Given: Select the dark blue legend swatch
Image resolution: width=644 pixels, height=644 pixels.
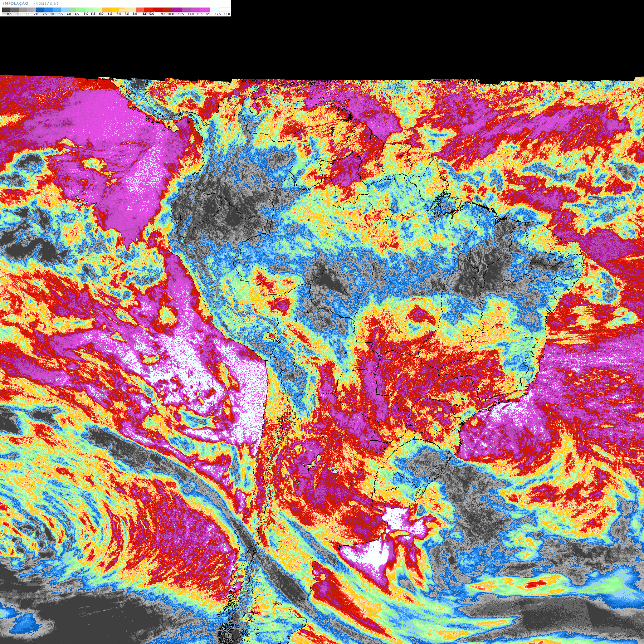Looking at the screenshot, I should point(40,10).
